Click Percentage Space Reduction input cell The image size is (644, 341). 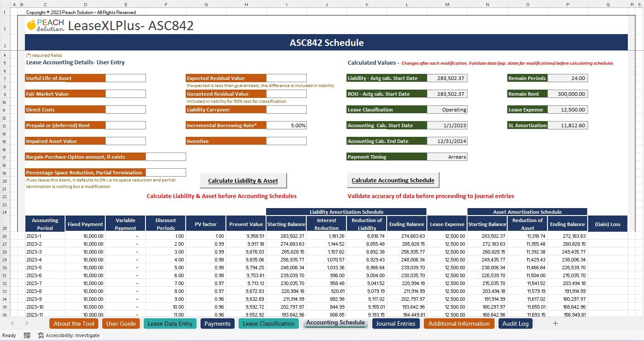[166, 173]
